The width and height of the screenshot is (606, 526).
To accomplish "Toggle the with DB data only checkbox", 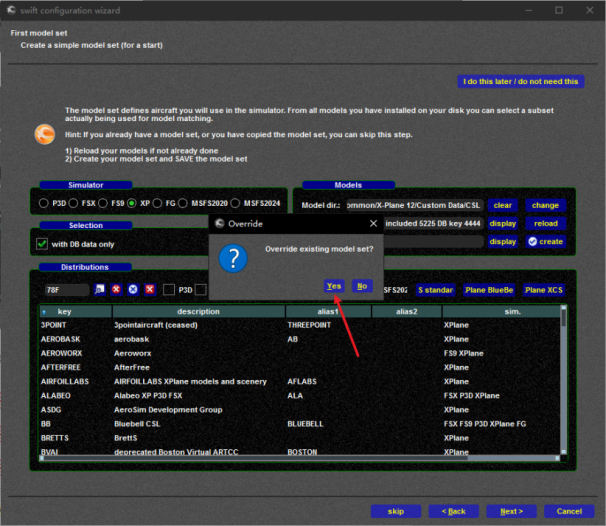I will click(x=42, y=244).
